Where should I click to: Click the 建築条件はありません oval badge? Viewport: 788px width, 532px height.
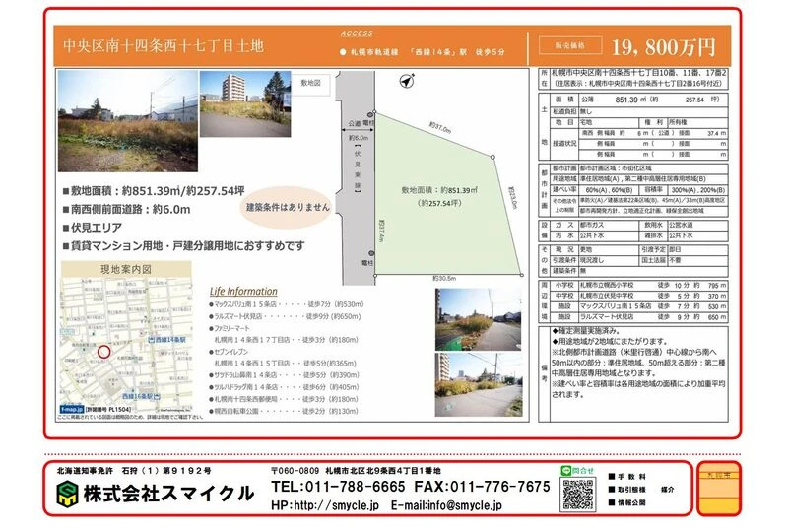[x=287, y=207]
